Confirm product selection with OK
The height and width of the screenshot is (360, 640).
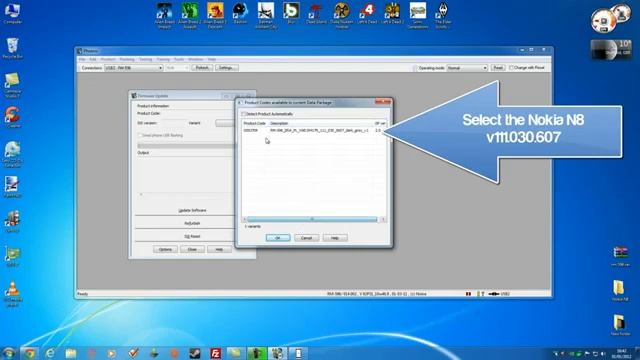(x=278, y=238)
